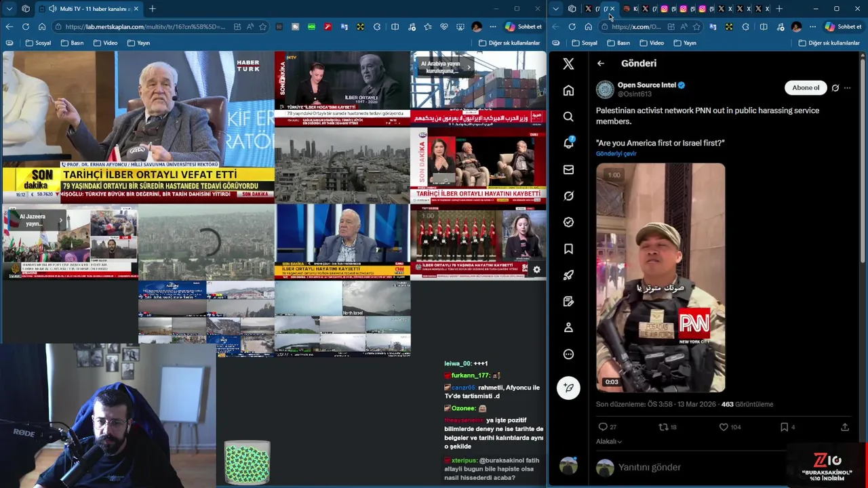This screenshot has width=868, height=488.
Task: Open new tab in Multi TV window
Action: 152,9
